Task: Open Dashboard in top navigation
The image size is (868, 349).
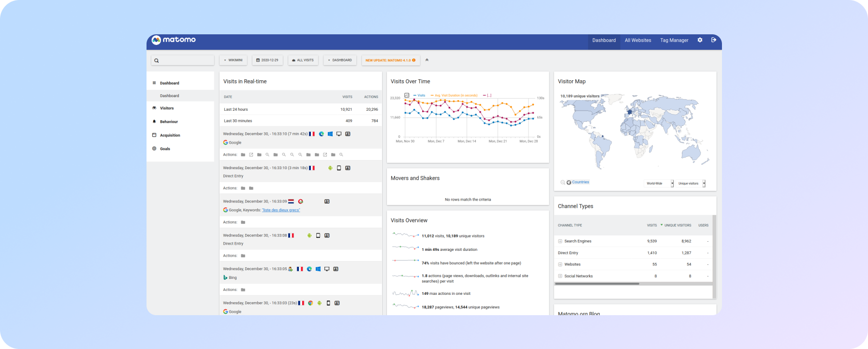Action: click(604, 40)
